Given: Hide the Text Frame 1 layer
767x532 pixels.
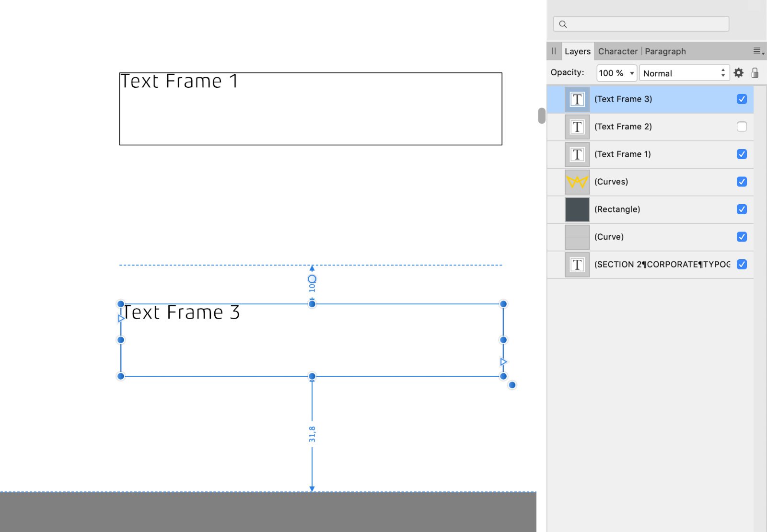Looking at the screenshot, I should tap(742, 154).
